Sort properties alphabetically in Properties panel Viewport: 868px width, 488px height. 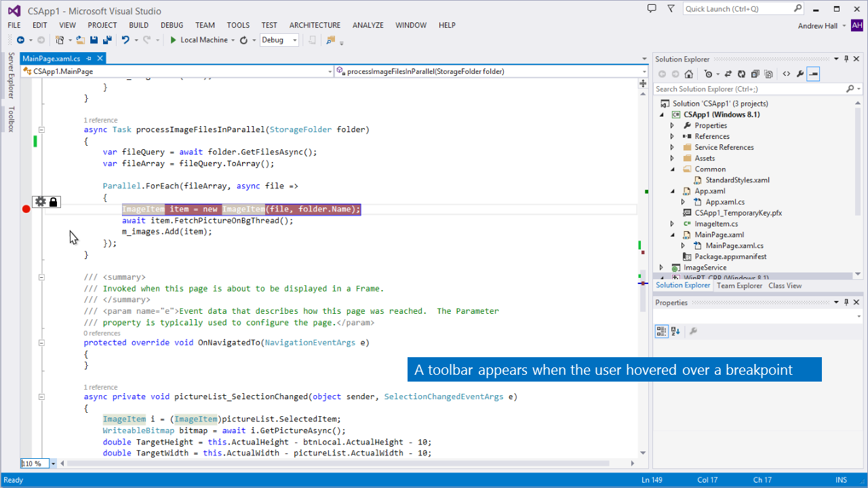tap(675, 331)
